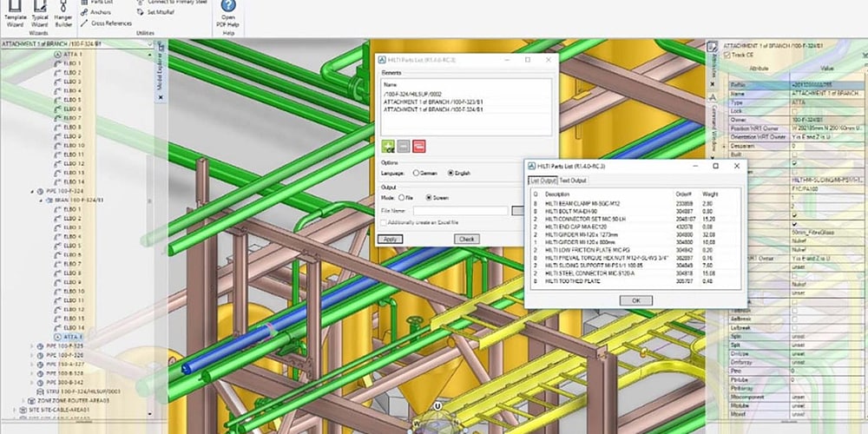
Task: Toggle the Track CE checkbox
Action: coord(727,55)
